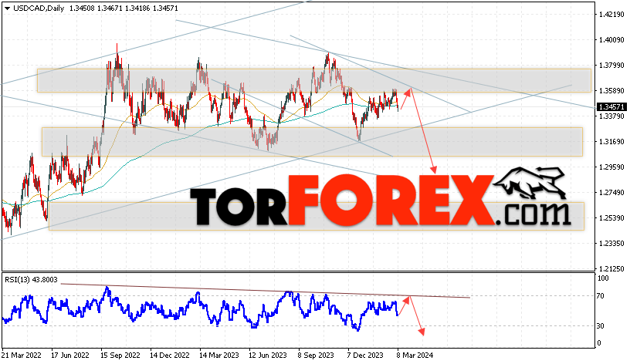Screen dimensions: 630x364
Task: Click the 1.40090 price axis value
Action: click(611, 40)
